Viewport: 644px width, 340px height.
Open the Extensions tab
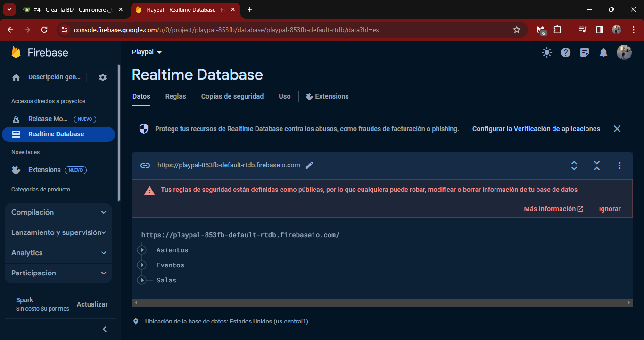pyautogui.click(x=327, y=97)
